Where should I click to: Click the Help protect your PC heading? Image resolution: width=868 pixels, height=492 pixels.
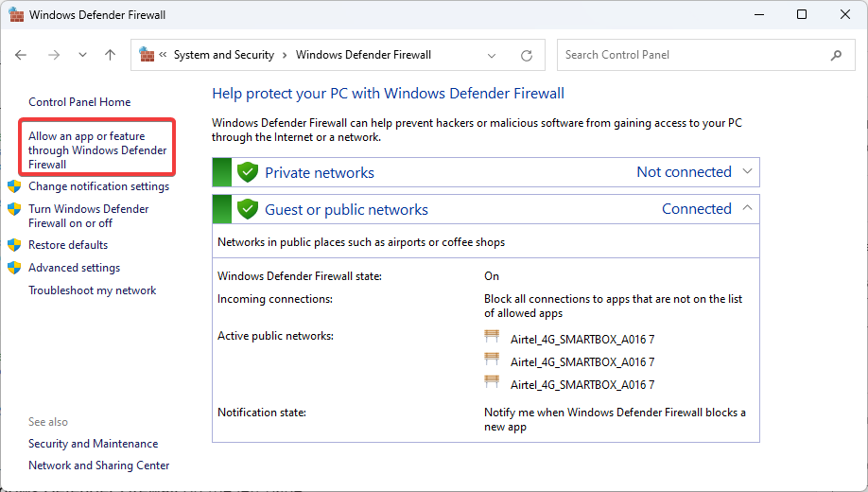(388, 94)
